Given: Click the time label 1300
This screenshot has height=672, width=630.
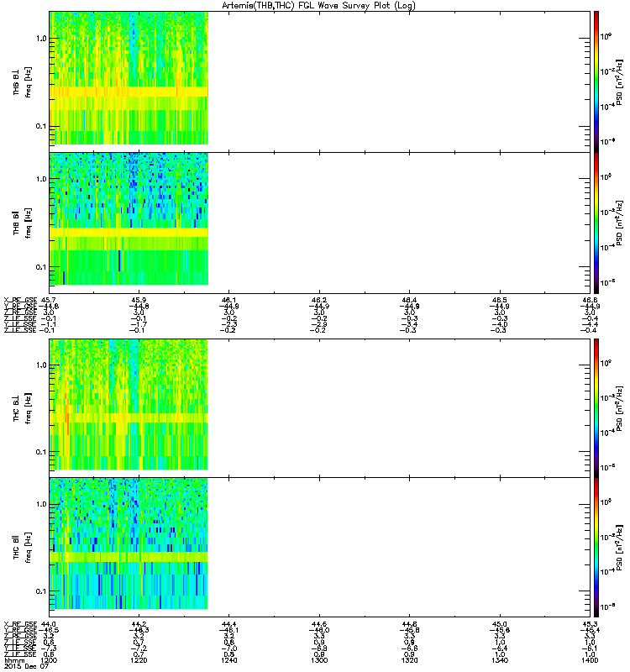Looking at the screenshot, I should pyautogui.click(x=319, y=660).
